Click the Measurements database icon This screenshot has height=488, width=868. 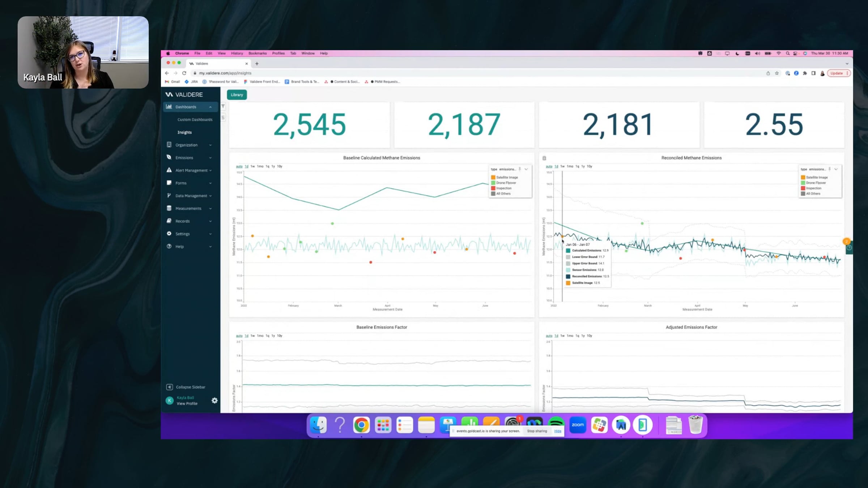(x=169, y=208)
